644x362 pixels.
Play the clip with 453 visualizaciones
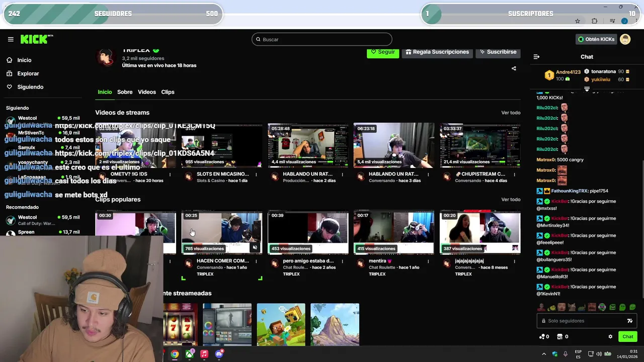click(x=308, y=233)
